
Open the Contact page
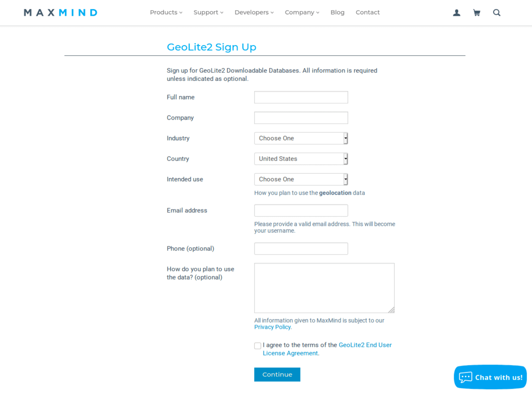click(x=367, y=12)
